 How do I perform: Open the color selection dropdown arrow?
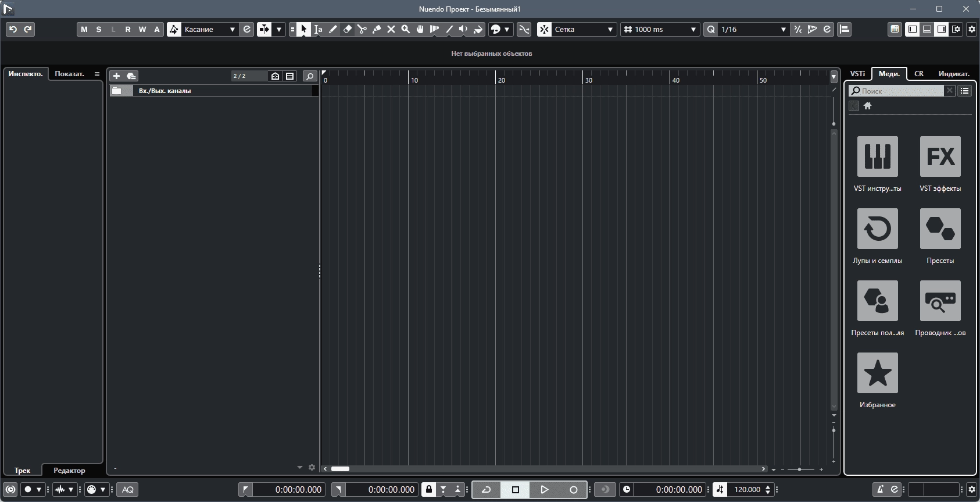coord(507,29)
